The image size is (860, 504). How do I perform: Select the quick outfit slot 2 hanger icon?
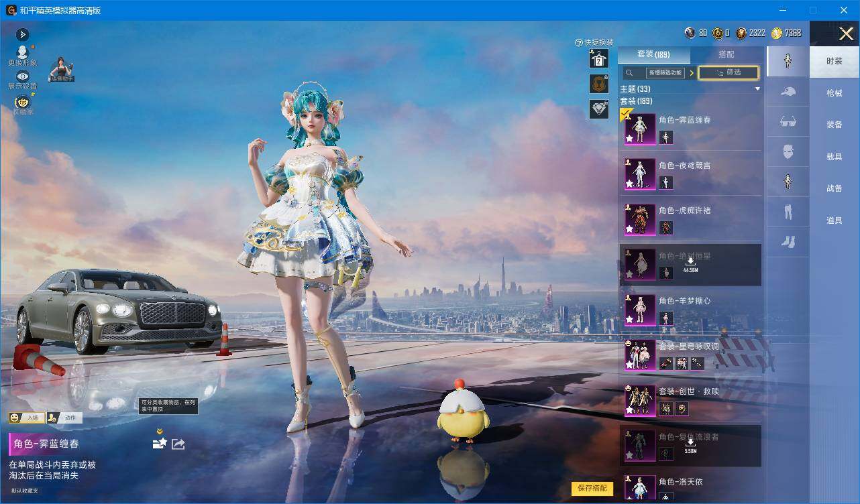click(598, 59)
